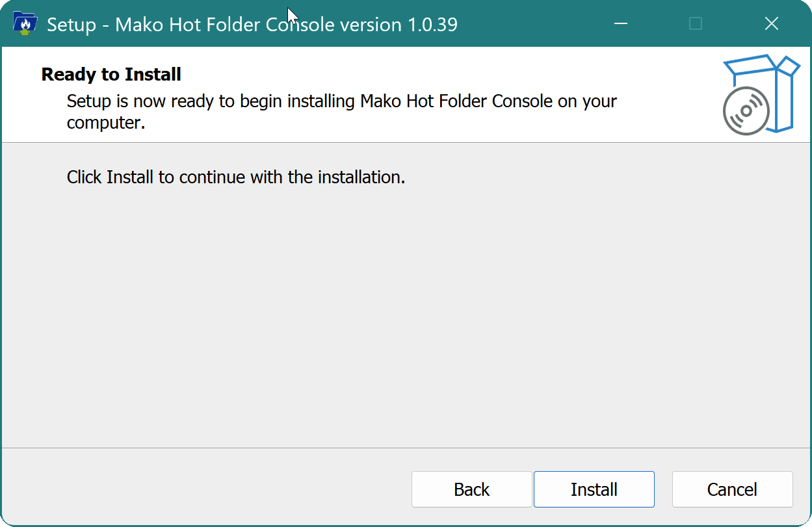Click the "Ready to Install" heading
The image size is (812, 527).
111,75
